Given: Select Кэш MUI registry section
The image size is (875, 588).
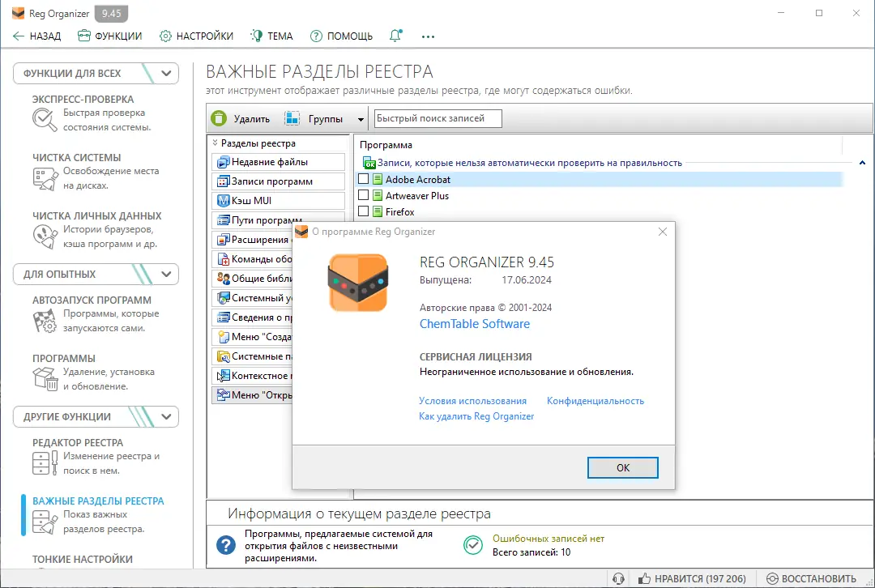Looking at the screenshot, I should [278, 200].
